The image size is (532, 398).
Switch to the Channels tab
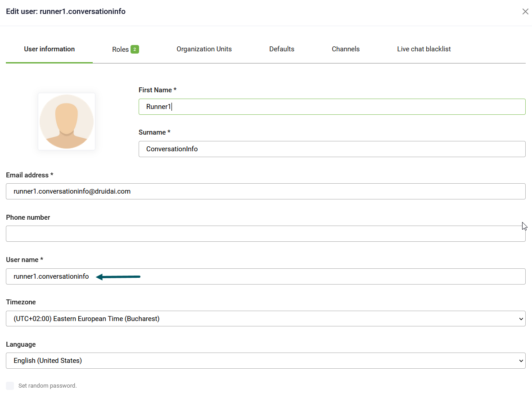[346, 49]
